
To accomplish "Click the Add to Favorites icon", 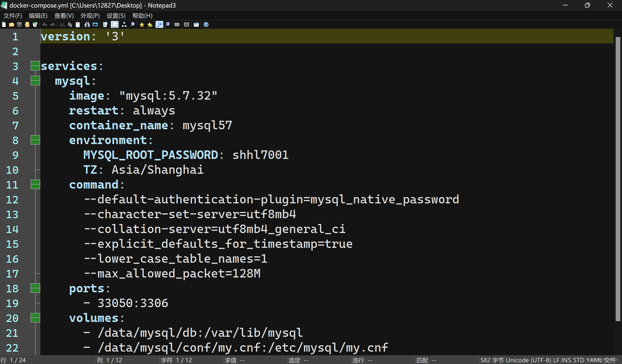I will click(x=150, y=25).
